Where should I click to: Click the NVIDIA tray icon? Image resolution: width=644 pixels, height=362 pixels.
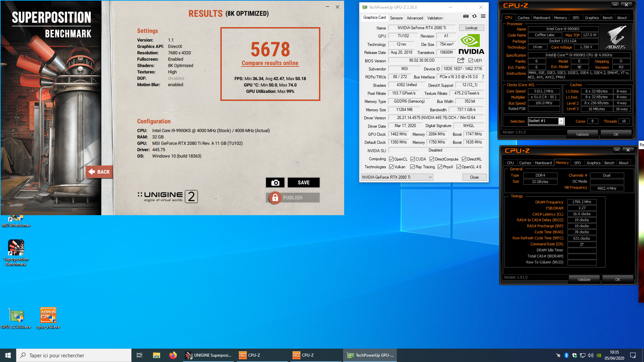(x=599, y=355)
